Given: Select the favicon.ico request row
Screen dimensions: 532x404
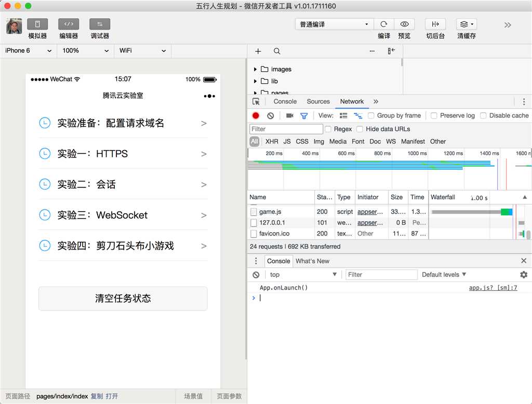Looking at the screenshot, I should 338,233.
